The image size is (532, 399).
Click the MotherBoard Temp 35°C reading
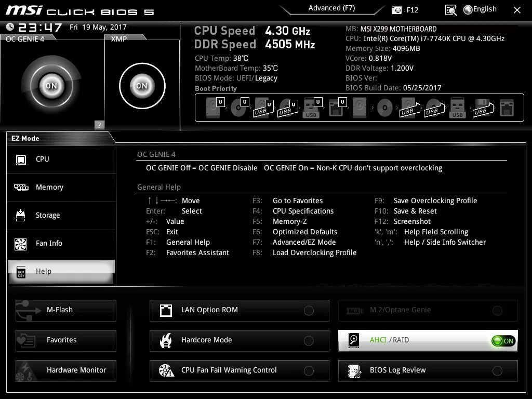(236, 68)
